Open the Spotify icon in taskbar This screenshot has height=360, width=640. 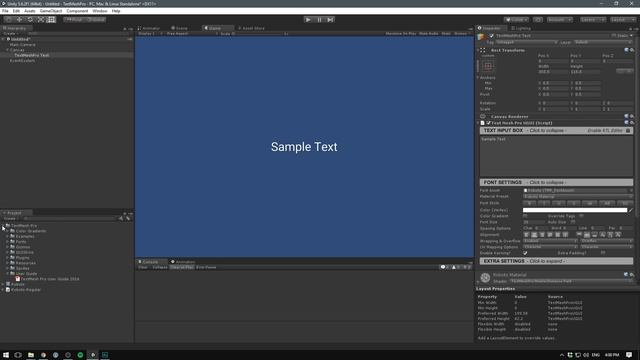tap(80, 355)
